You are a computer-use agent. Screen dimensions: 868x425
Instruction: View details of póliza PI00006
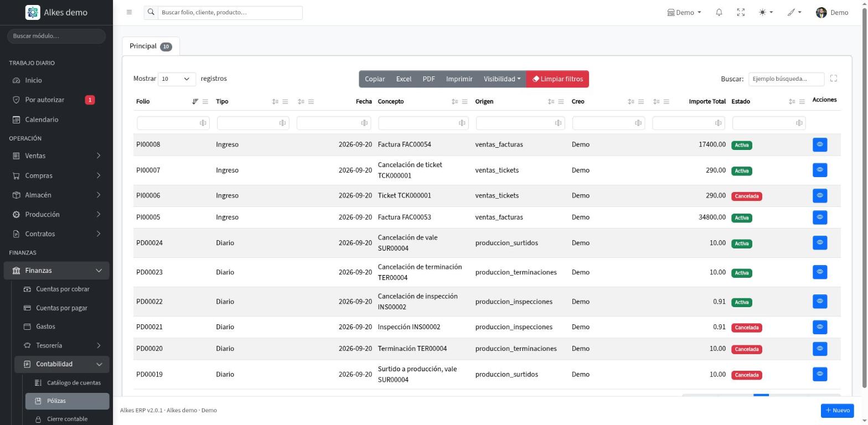tap(820, 195)
